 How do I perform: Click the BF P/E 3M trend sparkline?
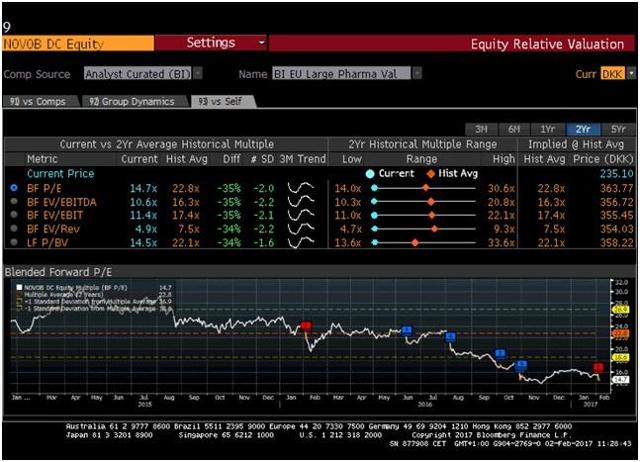[301, 188]
